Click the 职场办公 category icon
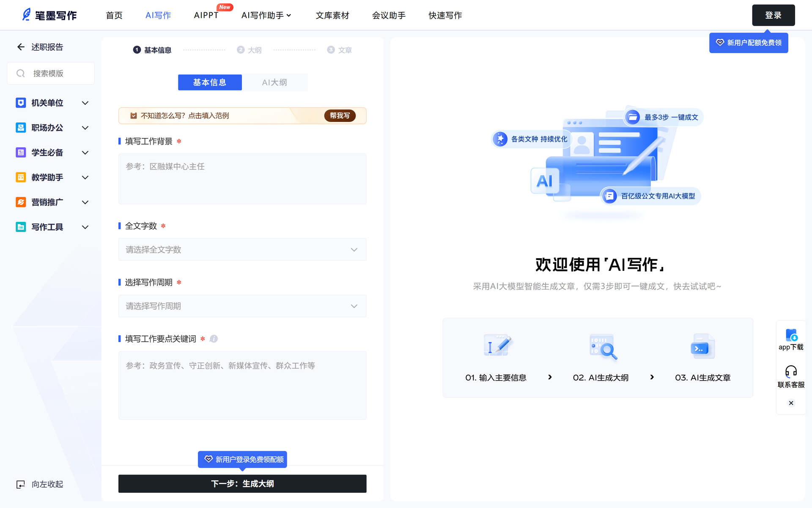Image resolution: width=812 pixels, height=508 pixels. point(21,128)
